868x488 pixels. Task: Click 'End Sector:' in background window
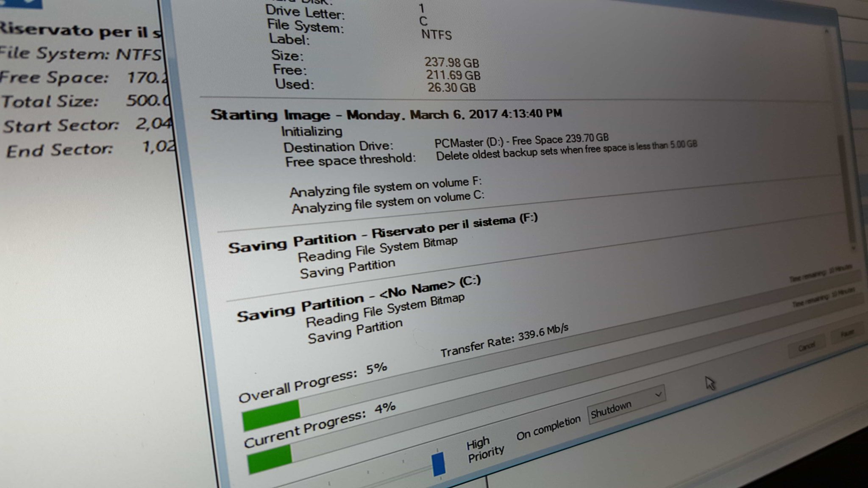(x=59, y=150)
